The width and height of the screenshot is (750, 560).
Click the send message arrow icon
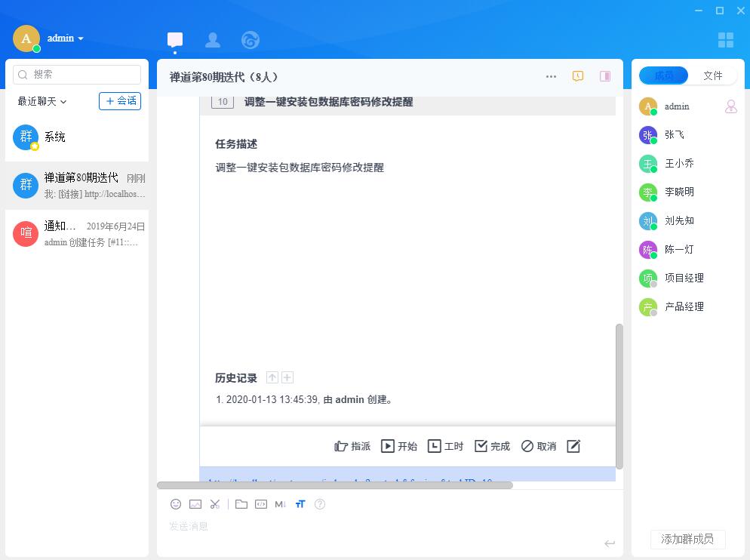(610, 543)
